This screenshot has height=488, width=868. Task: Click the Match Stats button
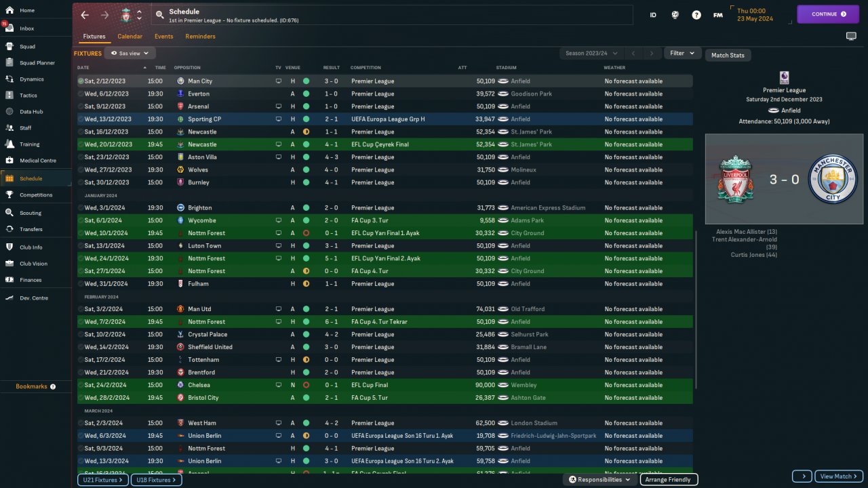click(x=728, y=55)
